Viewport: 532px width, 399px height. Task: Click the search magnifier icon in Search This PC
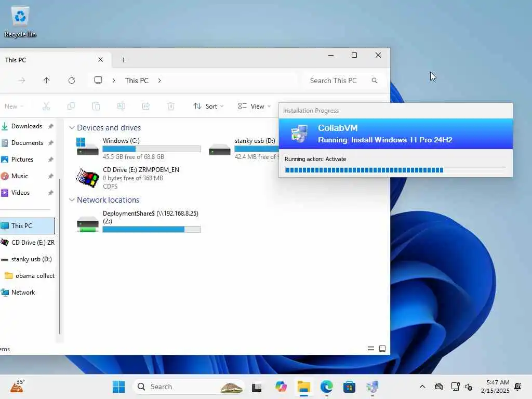point(375,81)
